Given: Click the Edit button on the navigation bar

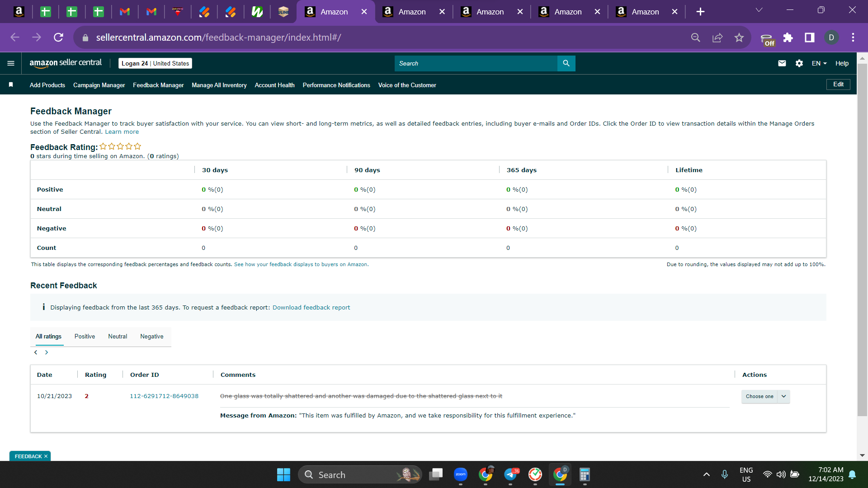Looking at the screenshot, I should click(x=838, y=84).
